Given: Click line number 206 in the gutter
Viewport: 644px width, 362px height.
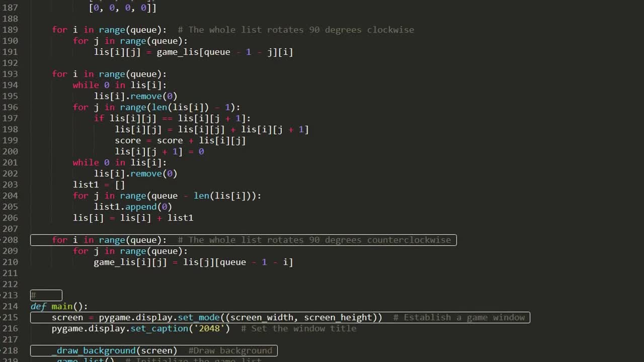Looking at the screenshot, I should [10, 218].
